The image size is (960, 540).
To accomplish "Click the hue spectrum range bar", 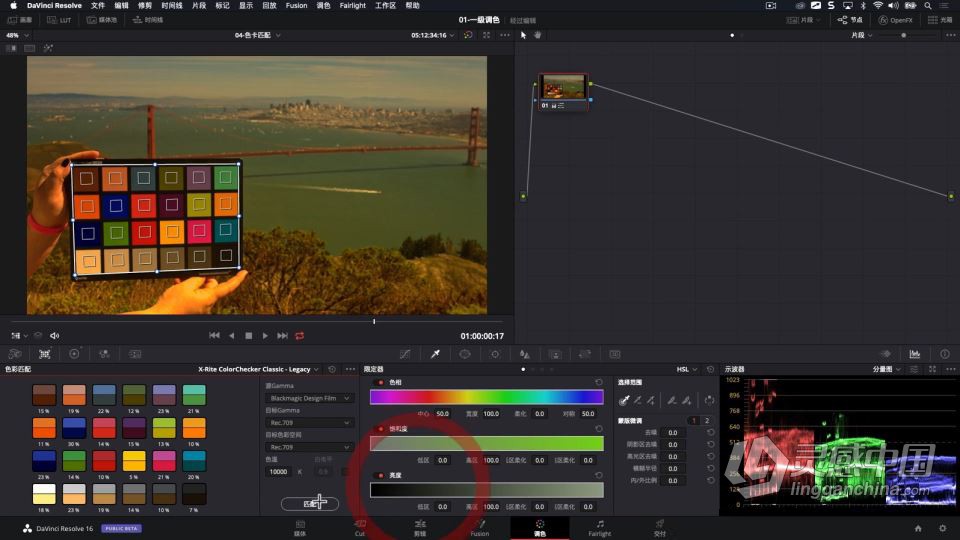I will [487, 397].
